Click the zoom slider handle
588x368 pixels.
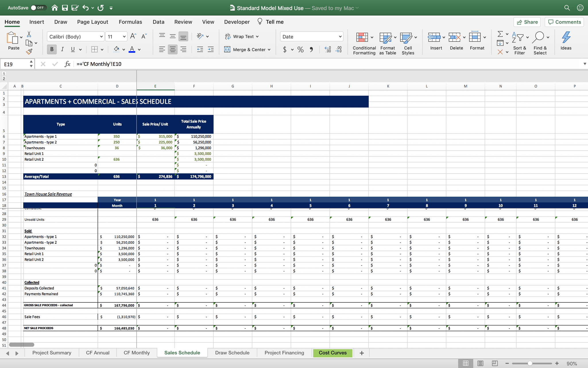tap(530, 363)
